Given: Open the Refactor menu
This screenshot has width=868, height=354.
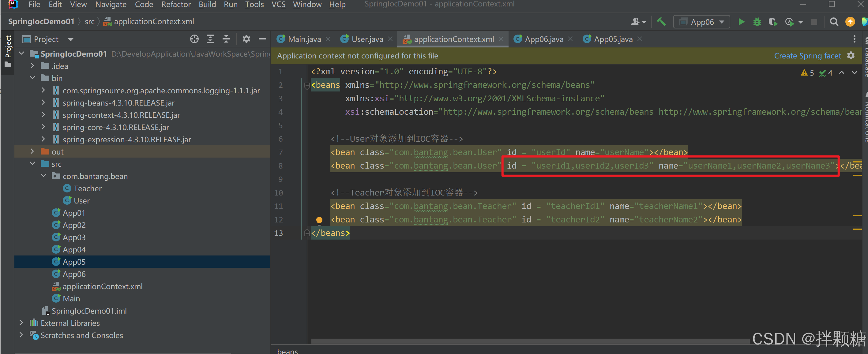Looking at the screenshot, I should tap(175, 4).
